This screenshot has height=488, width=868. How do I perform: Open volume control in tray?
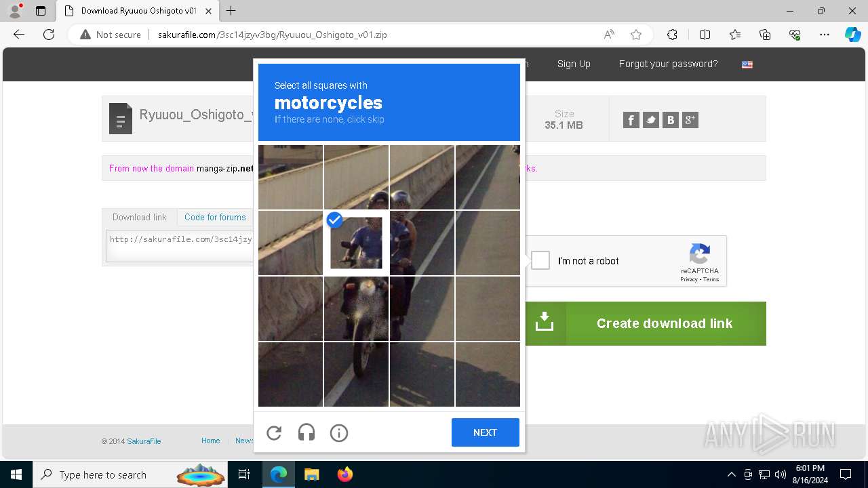pos(781,474)
